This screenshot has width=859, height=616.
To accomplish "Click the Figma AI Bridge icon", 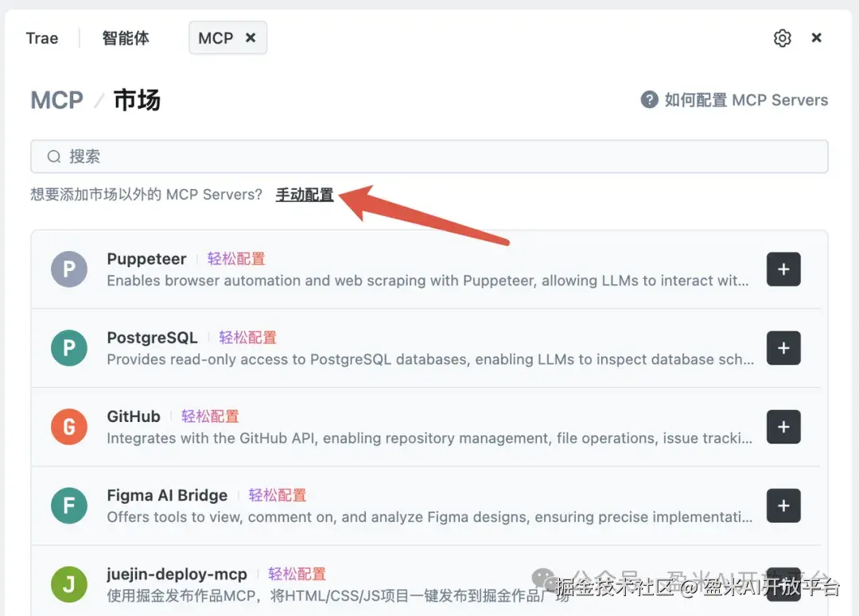I will coord(68,506).
